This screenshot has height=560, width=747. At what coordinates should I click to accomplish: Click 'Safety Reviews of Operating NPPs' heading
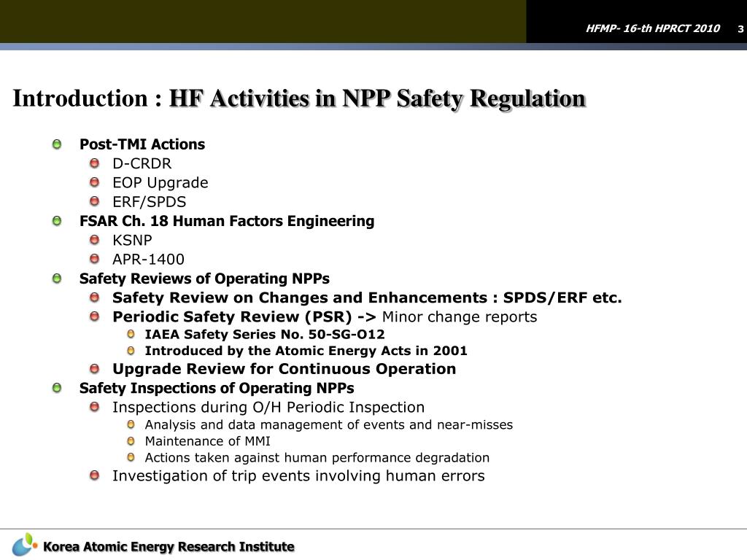(204, 279)
